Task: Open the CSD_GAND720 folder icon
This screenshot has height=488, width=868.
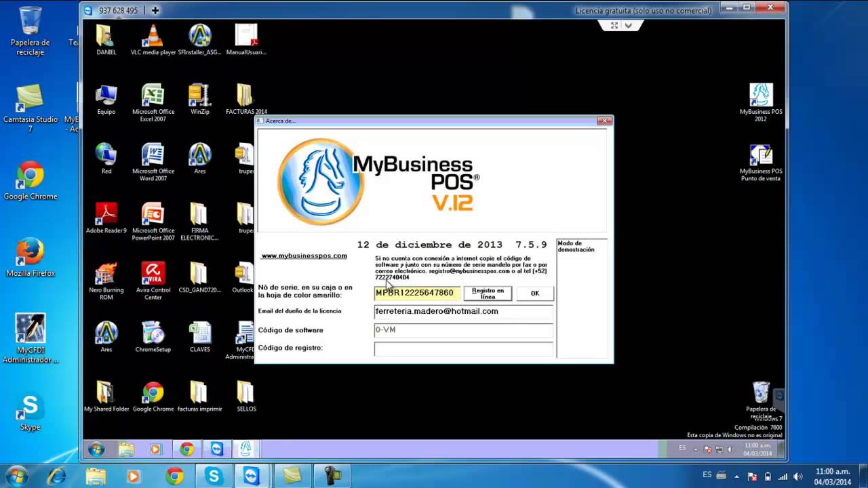Action: [x=199, y=278]
